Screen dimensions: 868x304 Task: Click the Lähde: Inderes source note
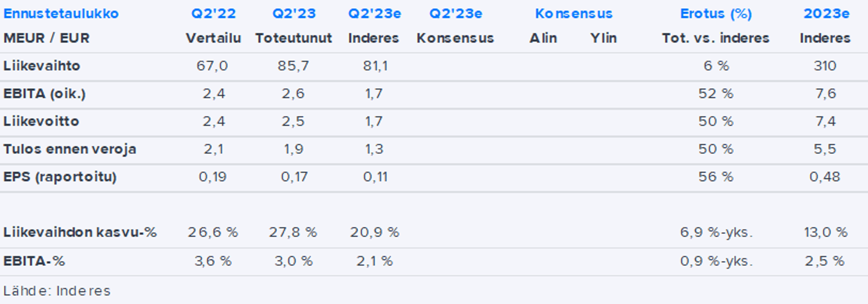[57, 291]
